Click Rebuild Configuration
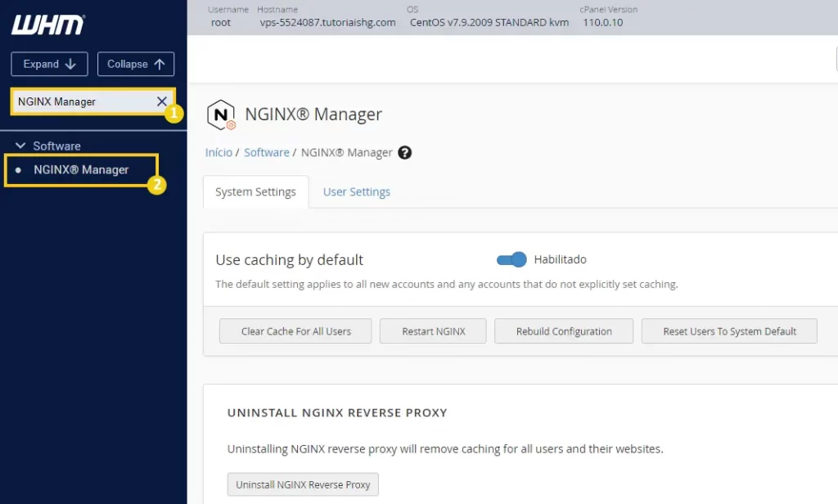 tap(564, 331)
